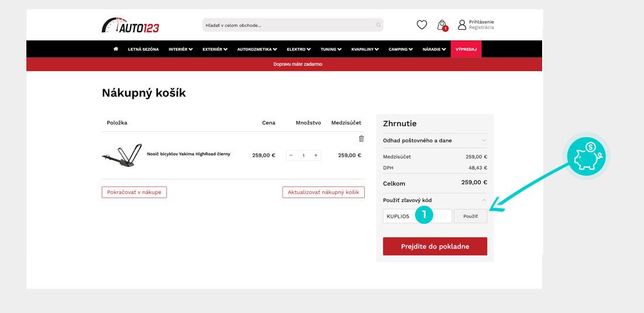Click the search magnifier icon
The width and height of the screenshot is (644, 313).
378,25
